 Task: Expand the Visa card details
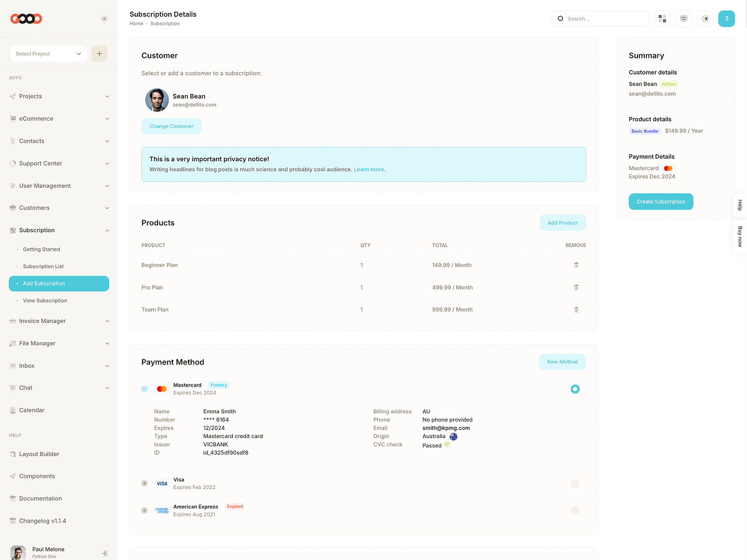pos(144,483)
